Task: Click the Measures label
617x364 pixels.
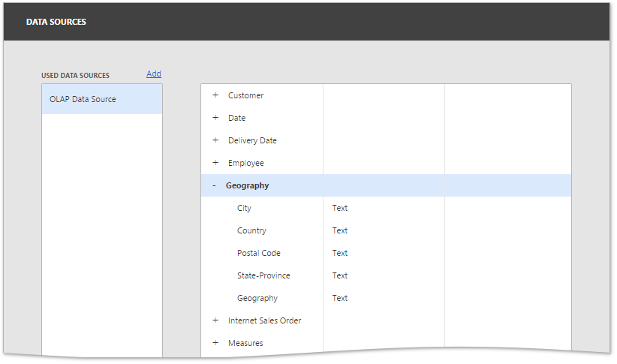Action: click(x=245, y=343)
